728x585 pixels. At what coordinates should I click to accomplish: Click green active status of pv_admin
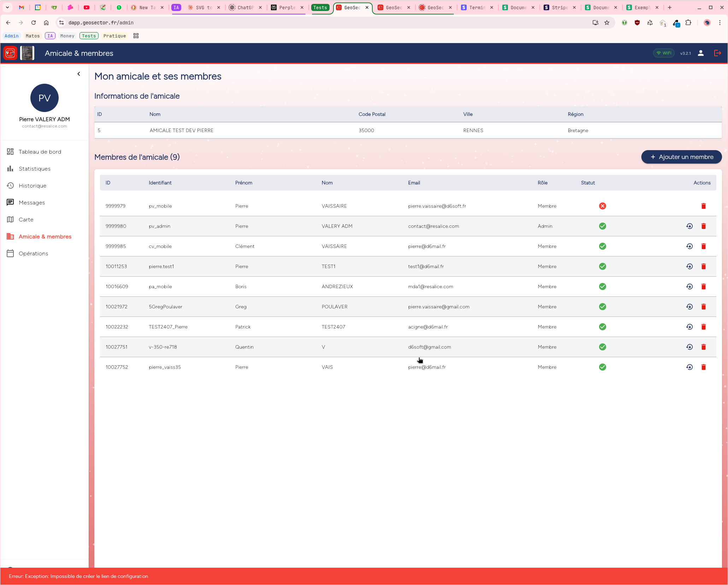coord(602,226)
